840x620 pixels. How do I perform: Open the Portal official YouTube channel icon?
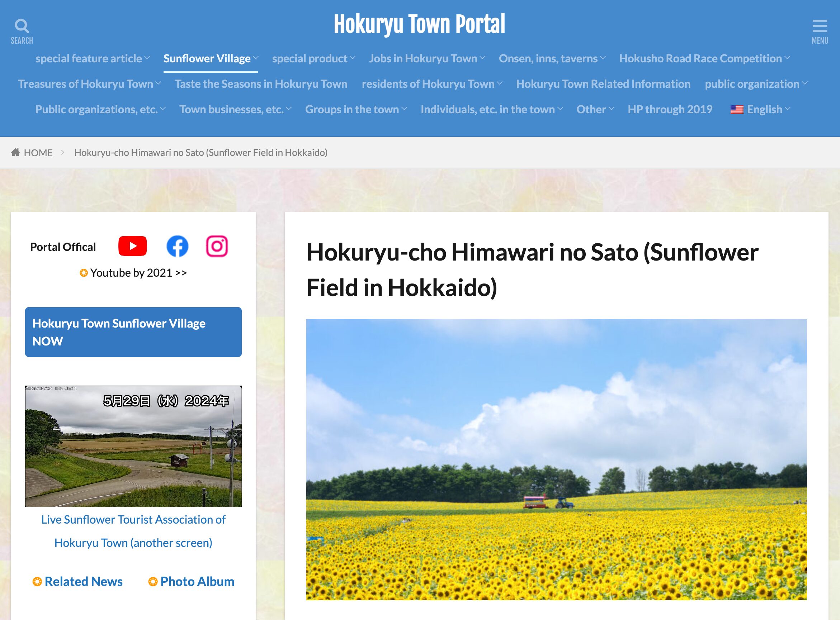pos(132,246)
